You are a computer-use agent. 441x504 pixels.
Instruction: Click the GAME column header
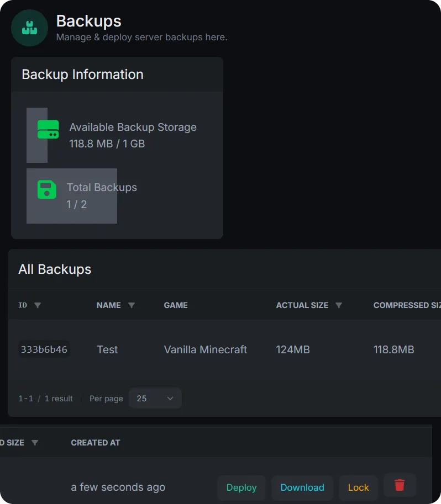point(176,305)
